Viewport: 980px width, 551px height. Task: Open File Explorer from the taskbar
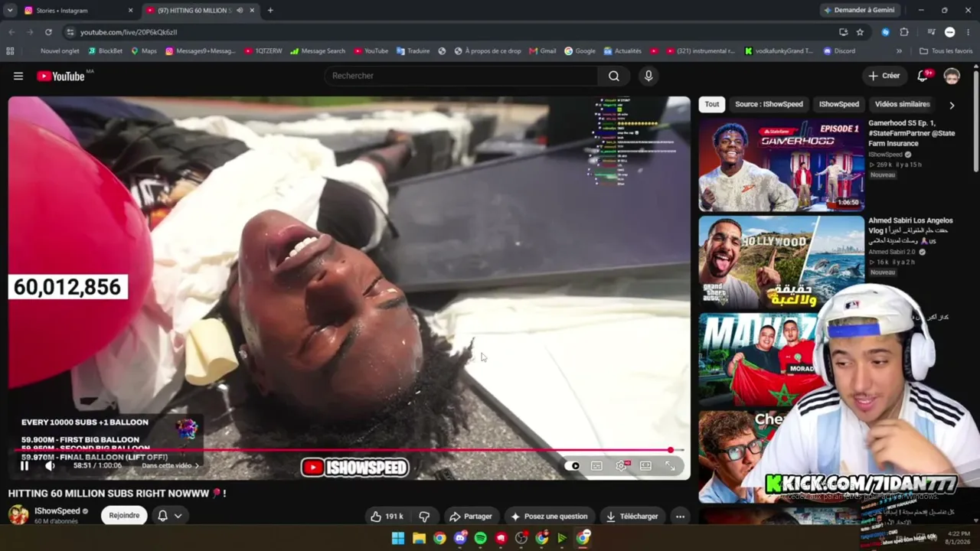tap(419, 538)
